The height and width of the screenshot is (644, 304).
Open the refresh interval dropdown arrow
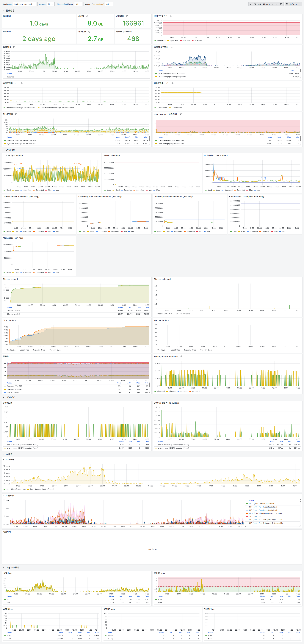point(300,4)
